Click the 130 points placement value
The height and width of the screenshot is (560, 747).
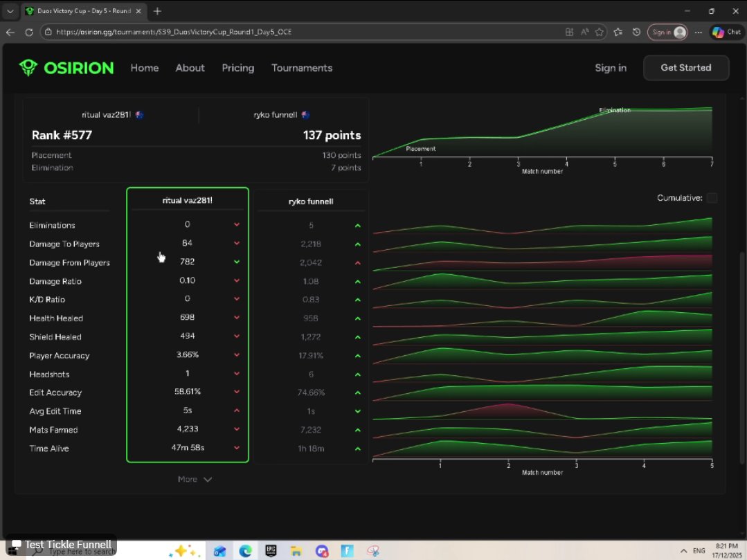pos(341,155)
